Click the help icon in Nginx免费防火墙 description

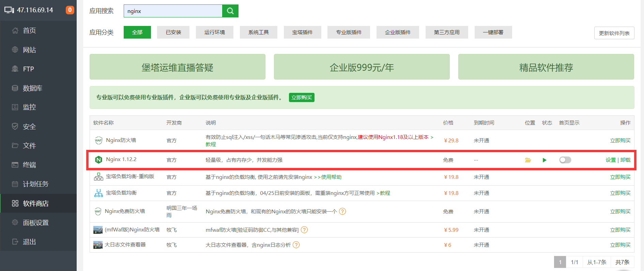click(x=342, y=211)
